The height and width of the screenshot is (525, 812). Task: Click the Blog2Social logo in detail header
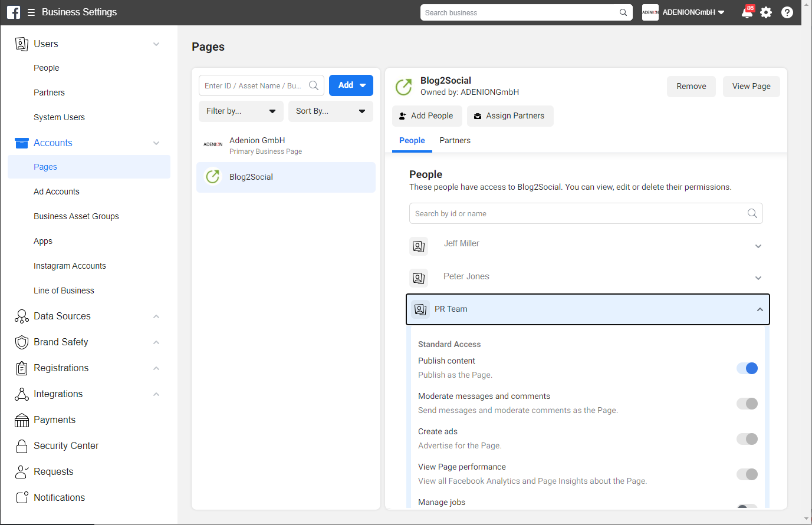[x=404, y=87]
